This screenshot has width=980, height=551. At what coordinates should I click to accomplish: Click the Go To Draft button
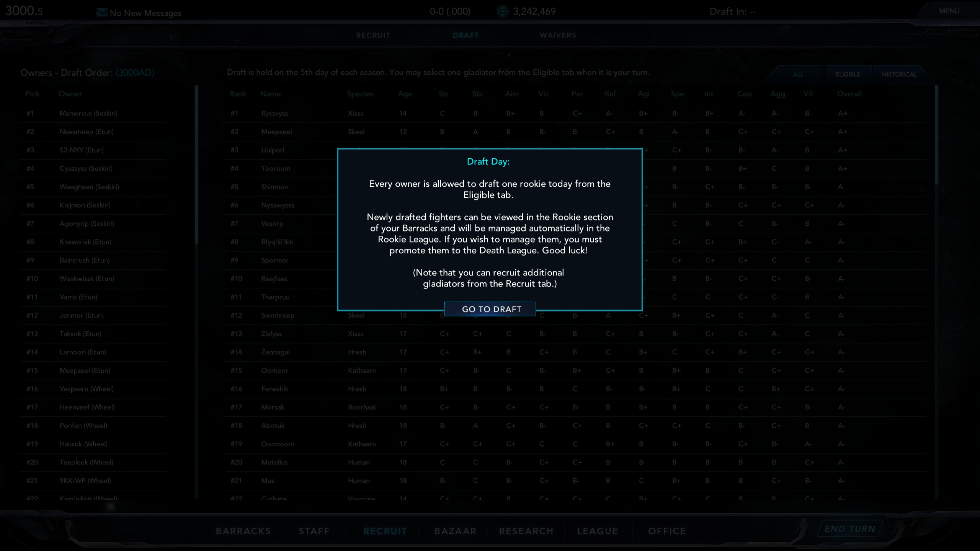tap(490, 309)
